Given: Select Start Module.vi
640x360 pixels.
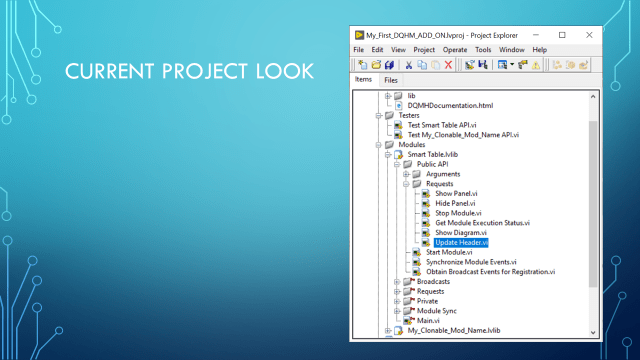Looking at the screenshot, I should (449, 252).
